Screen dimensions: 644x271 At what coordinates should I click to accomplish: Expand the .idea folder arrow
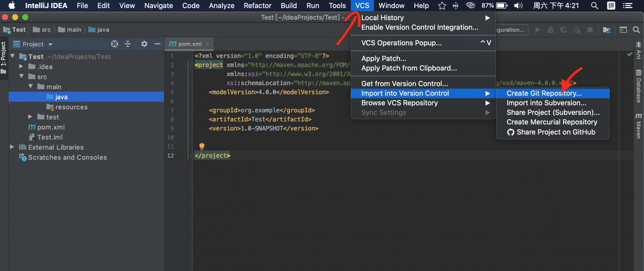pos(21,66)
